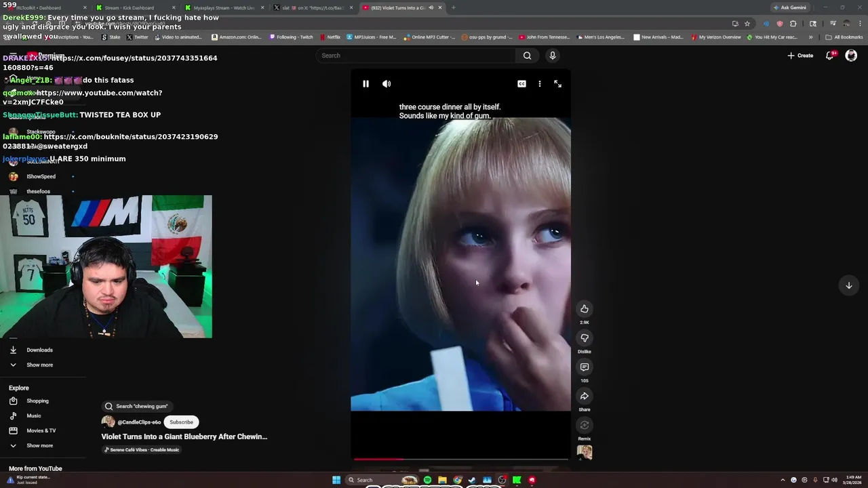This screenshot has width=868, height=488.
Task: Open My Verizon Overview bookmark
Action: [715, 37]
